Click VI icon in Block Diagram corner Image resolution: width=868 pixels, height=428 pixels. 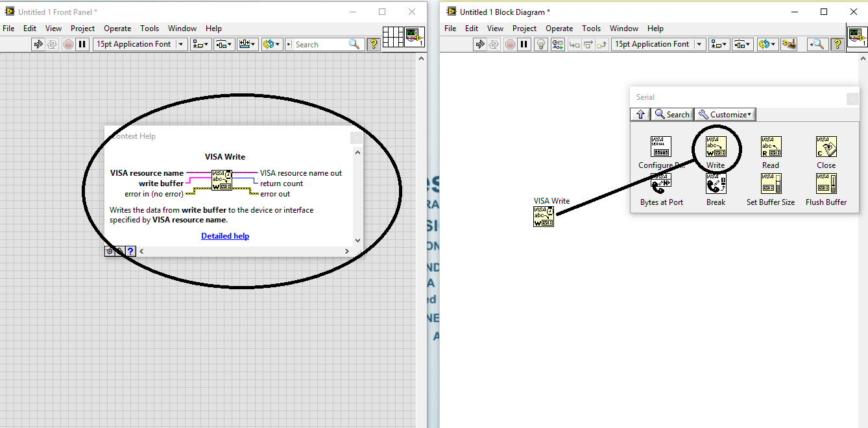(857, 37)
